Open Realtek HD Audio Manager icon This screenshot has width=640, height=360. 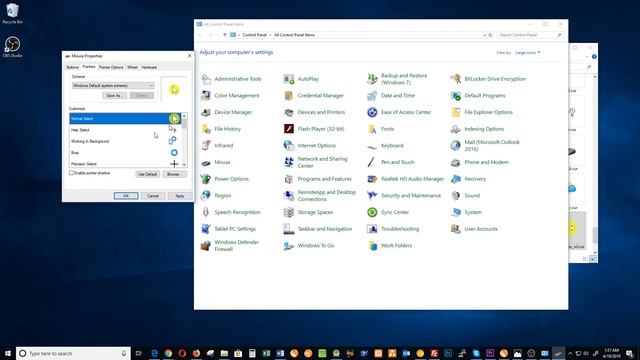coord(372,179)
